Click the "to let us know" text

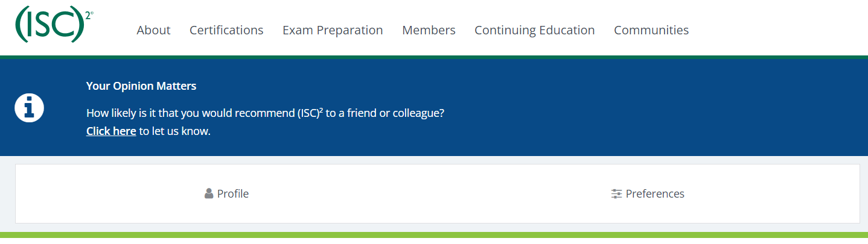pyautogui.click(x=175, y=131)
